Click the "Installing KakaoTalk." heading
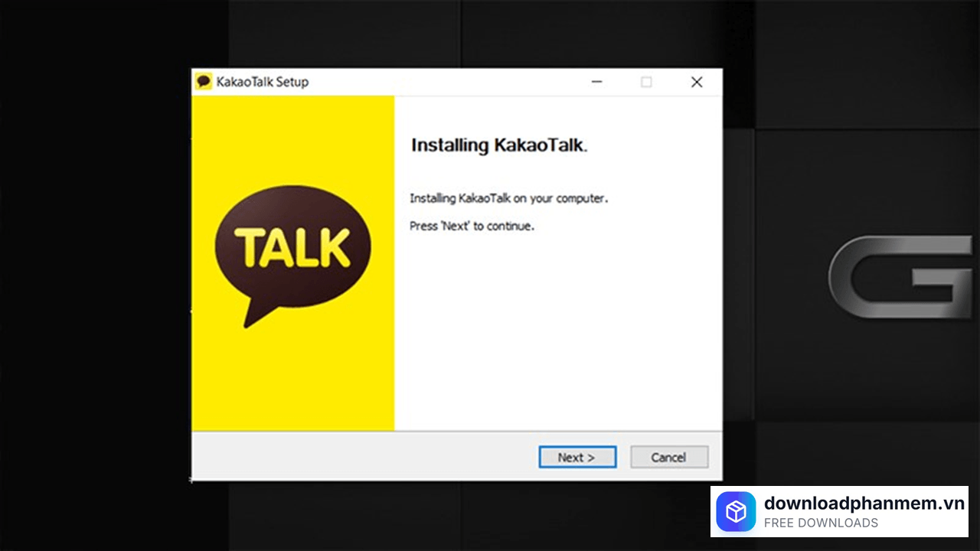This screenshot has width=980, height=551. coord(499,145)
